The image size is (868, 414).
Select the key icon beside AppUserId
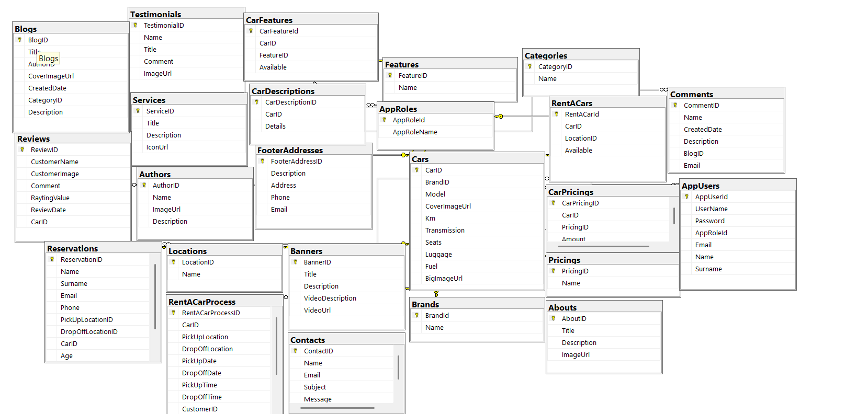687,197
